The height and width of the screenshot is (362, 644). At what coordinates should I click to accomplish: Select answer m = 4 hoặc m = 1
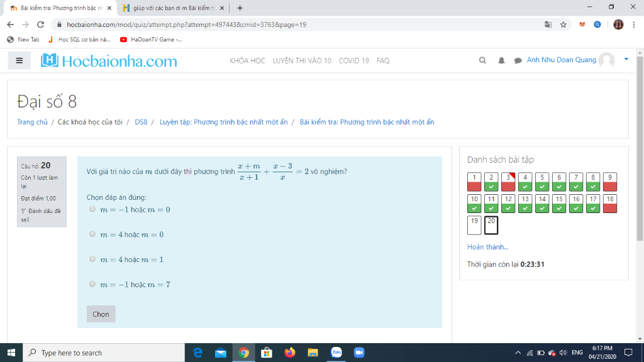point(92,259)
